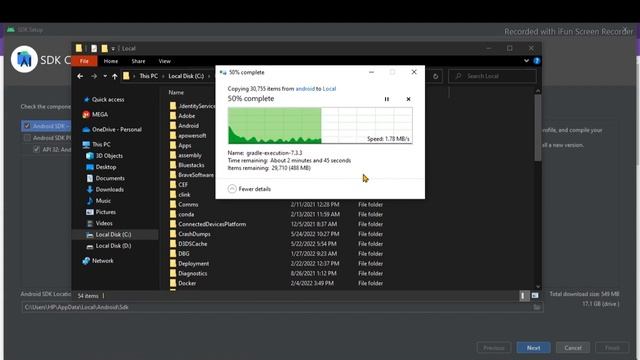
Task: Open the Share ribbon tab
Action: (138, 61)
